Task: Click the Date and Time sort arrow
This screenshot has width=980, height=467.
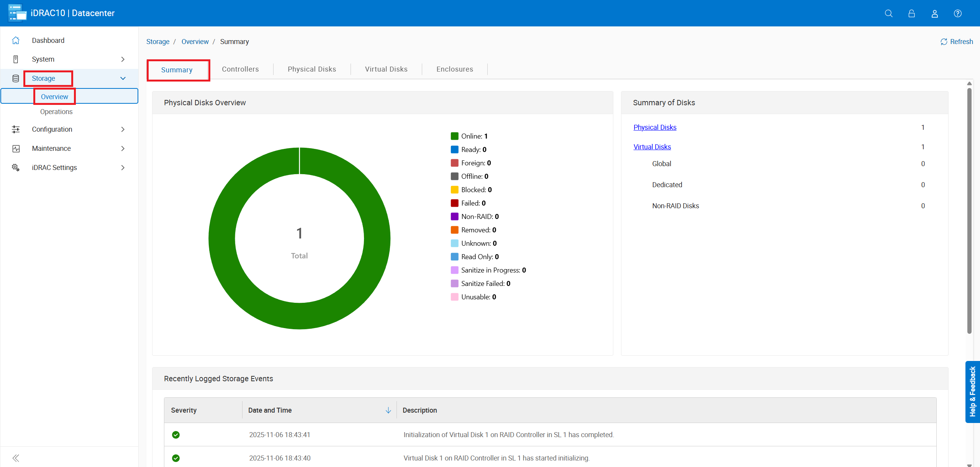Action: (x=388, y=410)
